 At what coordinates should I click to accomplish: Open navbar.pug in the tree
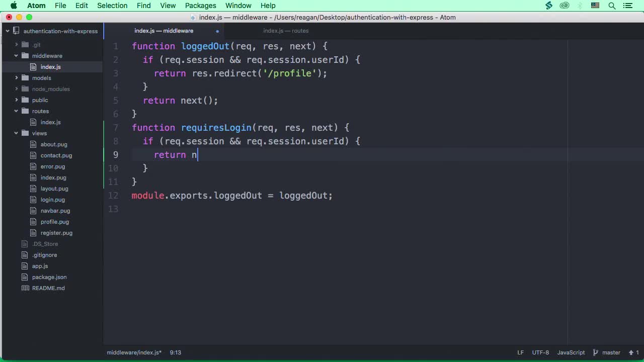pos(55,211)
